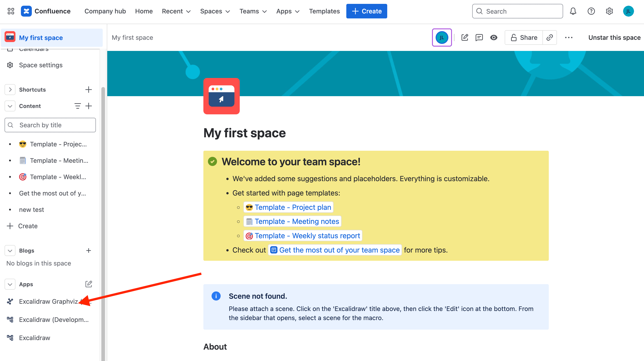Viewport: 644px width, 361px height.
Task: Open Excalidraw (Development) app icon
Action: [10, 319]
